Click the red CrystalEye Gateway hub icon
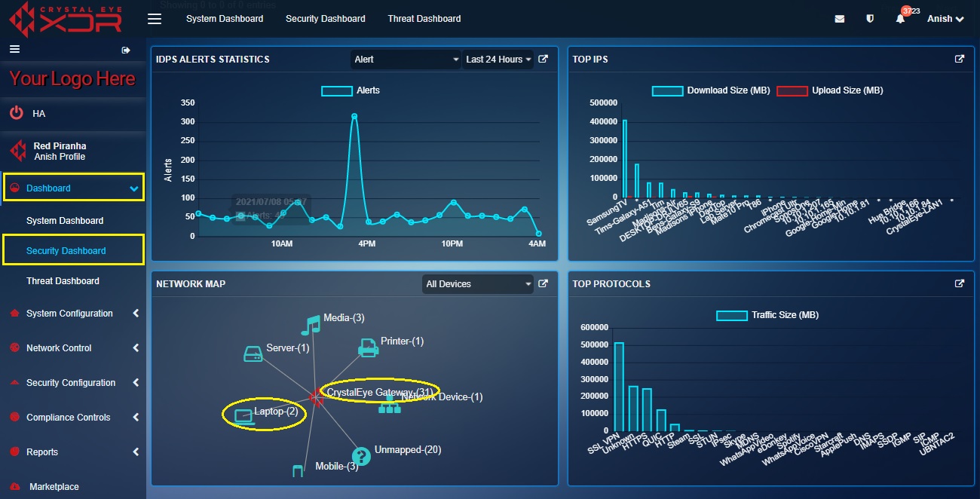Screen dimensions: 980x499 (317, 397)
